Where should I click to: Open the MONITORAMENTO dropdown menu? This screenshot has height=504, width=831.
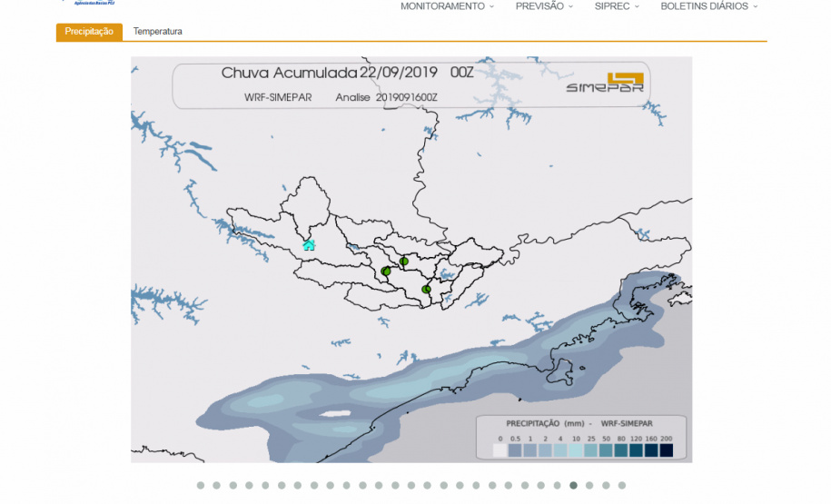coord(442,6)
